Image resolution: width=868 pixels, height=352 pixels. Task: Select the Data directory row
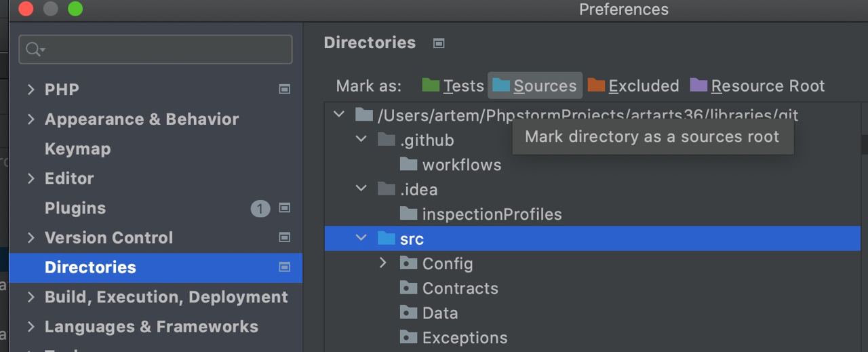pos(592,313)
